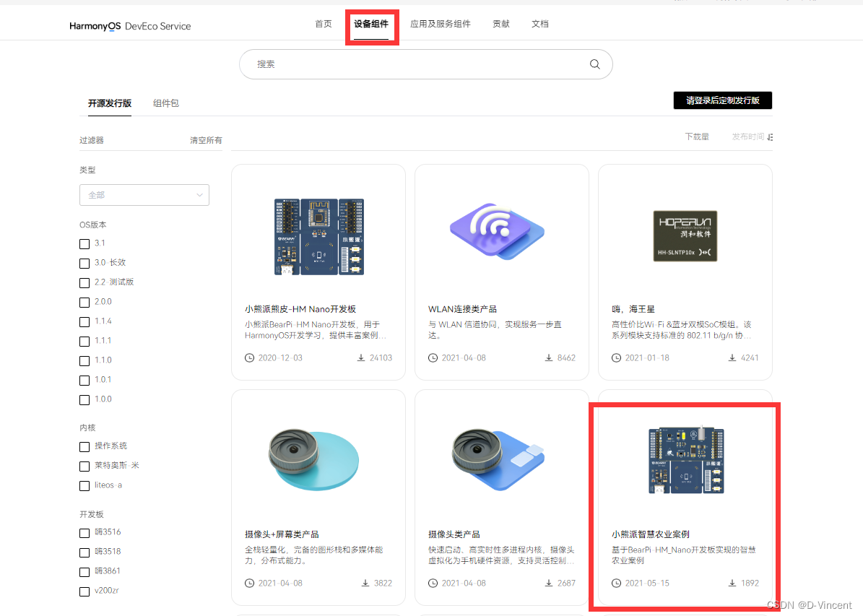
Task: Click download icon beside 3822
Action: [365, 583]
